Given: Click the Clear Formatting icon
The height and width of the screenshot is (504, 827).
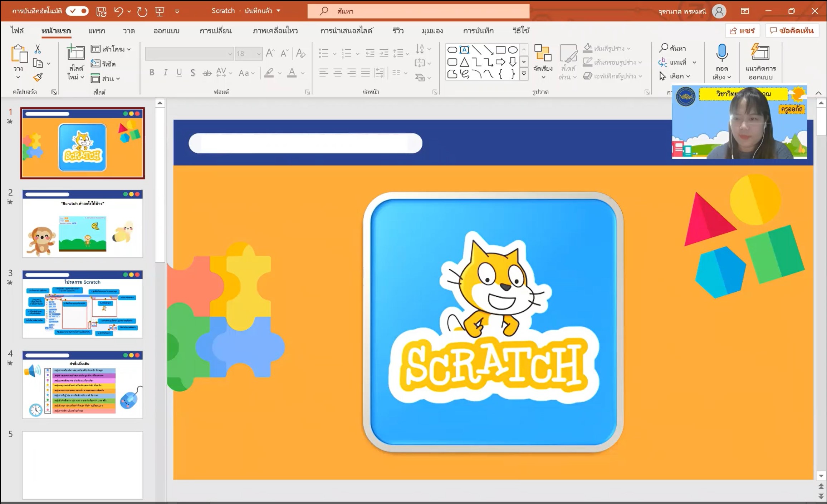Looking at the screenshot, I should [x=300, y=53].
